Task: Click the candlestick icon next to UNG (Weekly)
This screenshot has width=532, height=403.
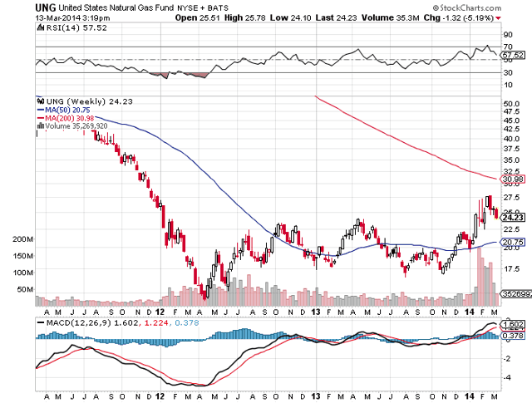Action: pos(41,101)
